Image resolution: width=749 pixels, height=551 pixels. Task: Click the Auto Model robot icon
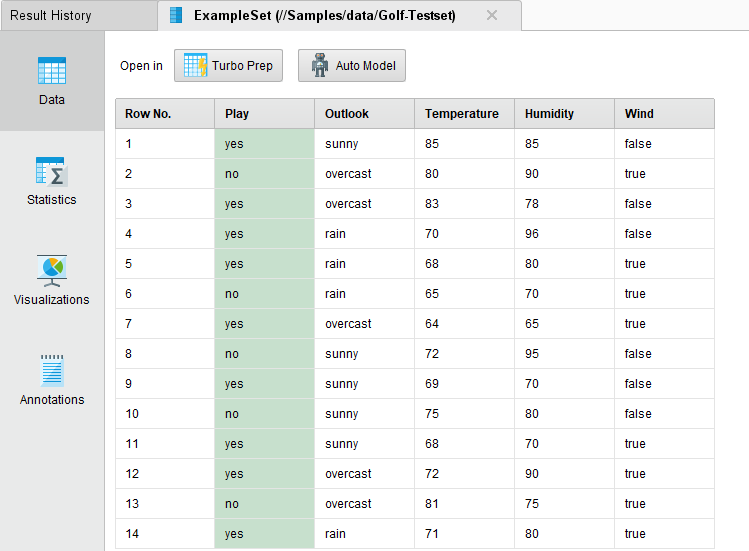pos(320,66)
